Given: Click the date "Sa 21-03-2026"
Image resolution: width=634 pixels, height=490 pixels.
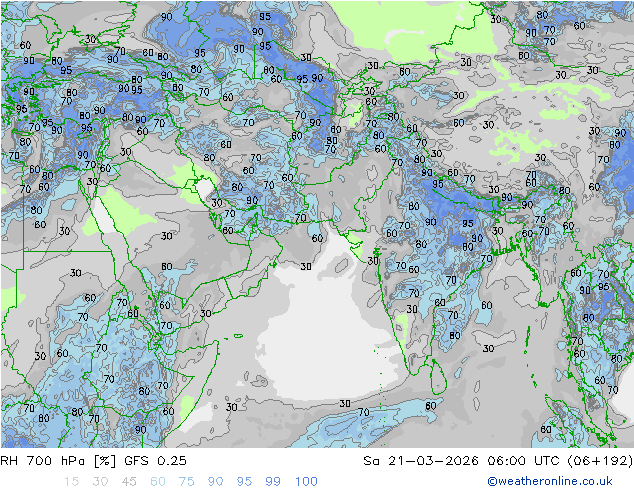Looking at the screenshot, I should 421,460.
